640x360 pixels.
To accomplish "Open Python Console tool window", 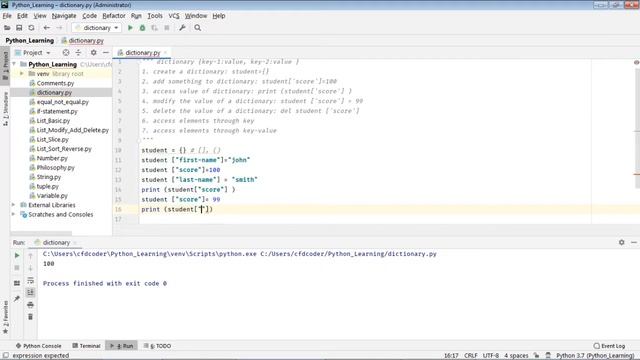I will tap(38, 346).
